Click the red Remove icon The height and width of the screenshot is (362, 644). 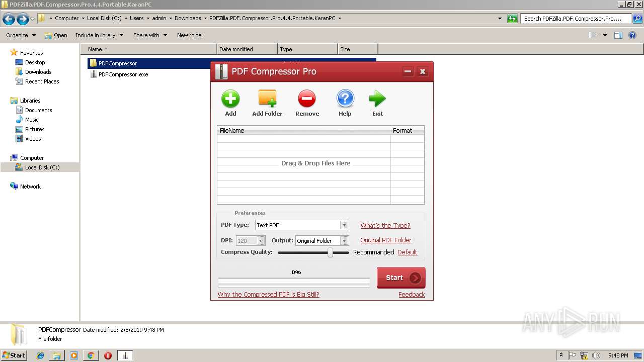tap(307, 99)
